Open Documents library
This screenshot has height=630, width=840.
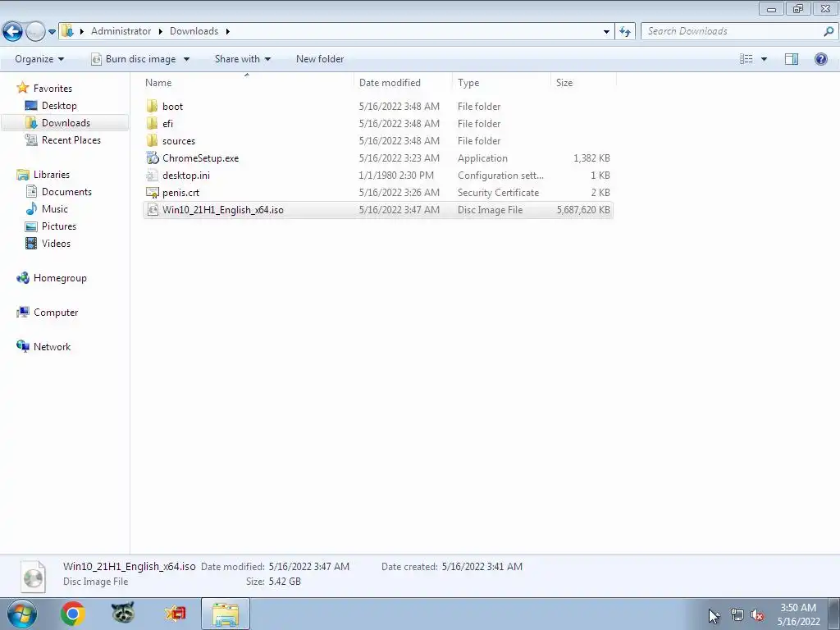[66, 192]
